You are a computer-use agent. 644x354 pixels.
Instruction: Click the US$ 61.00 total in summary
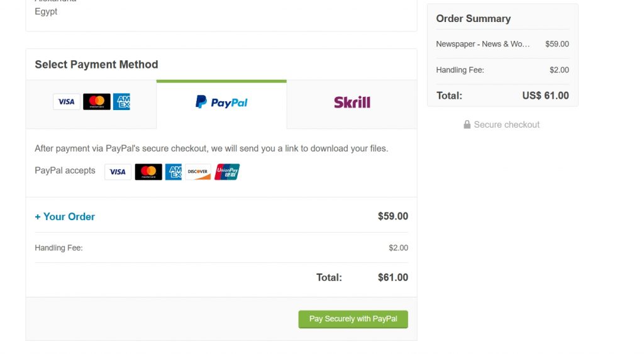tap(545, 96)
